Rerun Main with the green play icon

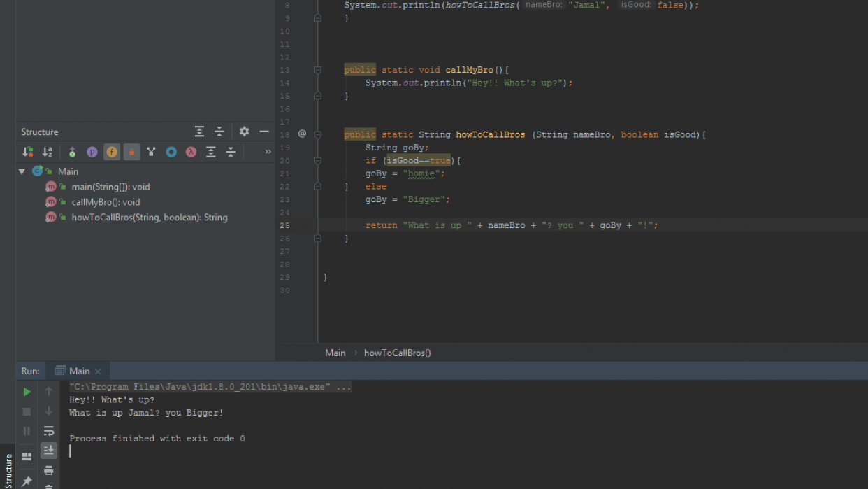27,392
